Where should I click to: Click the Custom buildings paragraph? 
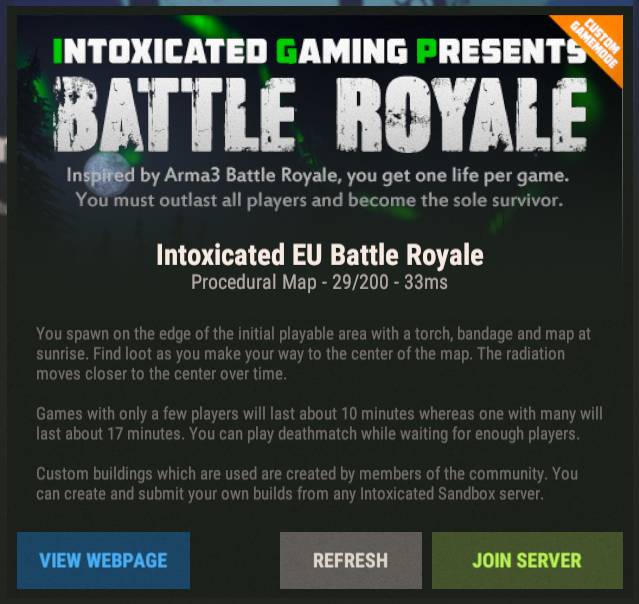click(x=307, y=484)
